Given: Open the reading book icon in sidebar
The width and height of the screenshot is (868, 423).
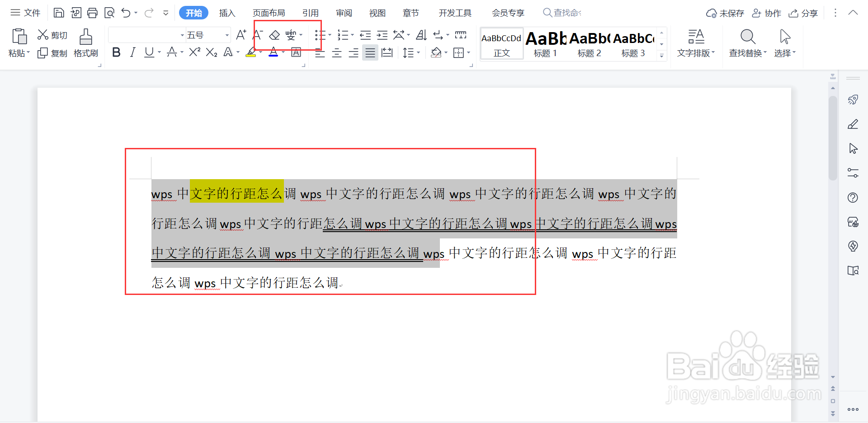Looking at the screenshot, I should pos(853,271).
